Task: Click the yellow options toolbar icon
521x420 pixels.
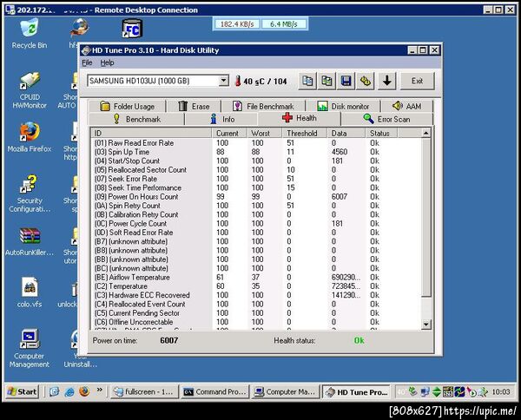Action: 366,81
